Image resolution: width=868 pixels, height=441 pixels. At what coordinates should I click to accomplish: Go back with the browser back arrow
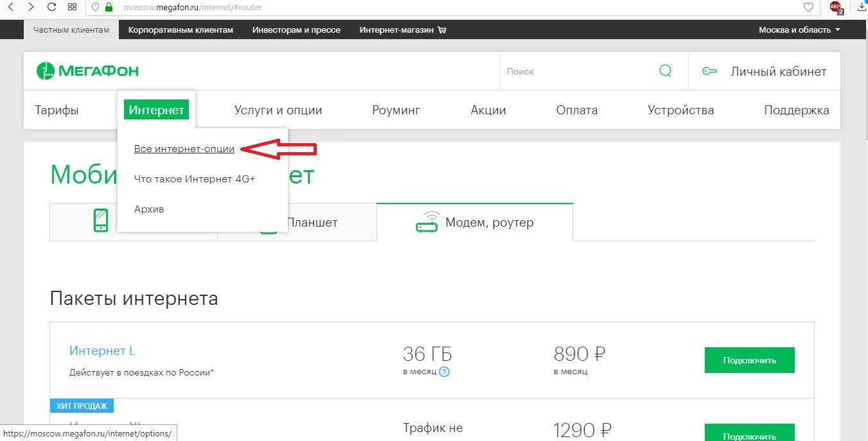(11, 8)
